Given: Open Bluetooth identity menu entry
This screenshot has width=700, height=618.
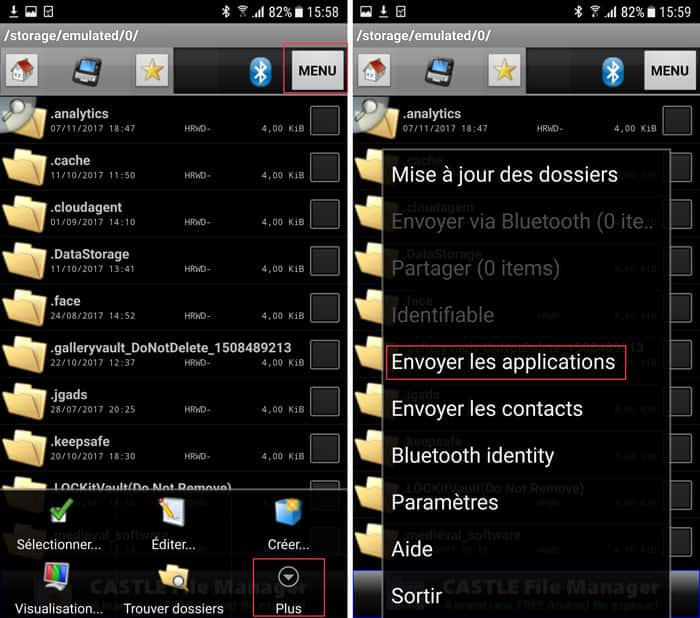Looking at the screenshot, I should coord(526,456).
